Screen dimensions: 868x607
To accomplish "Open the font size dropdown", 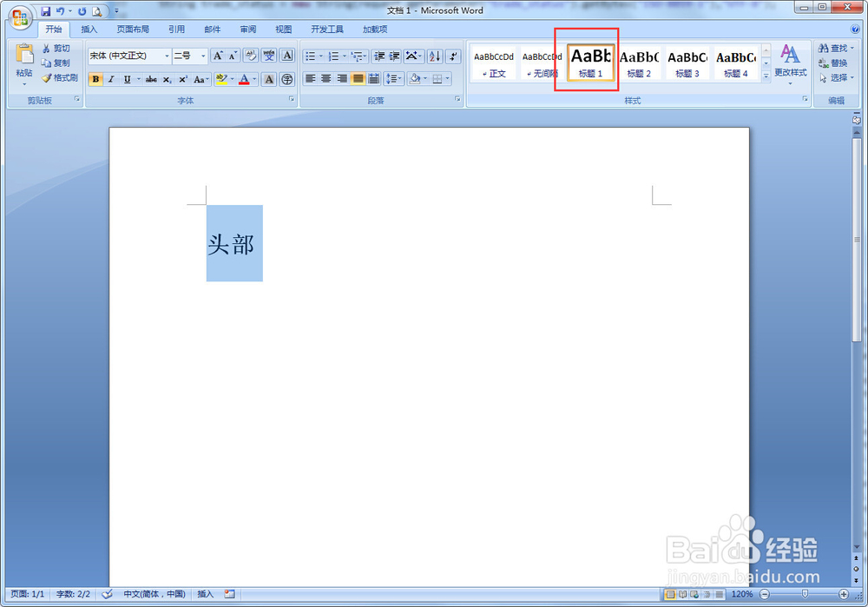I will [201, 56].
